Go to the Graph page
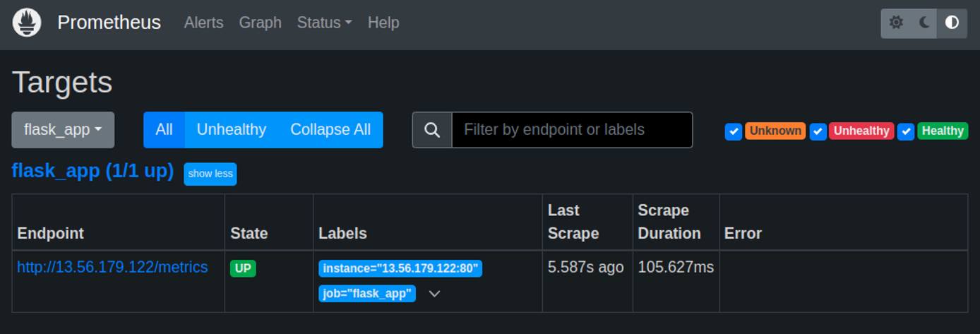Image resolution: width=980 pixels, height=334 pixels. pos(260,23)
